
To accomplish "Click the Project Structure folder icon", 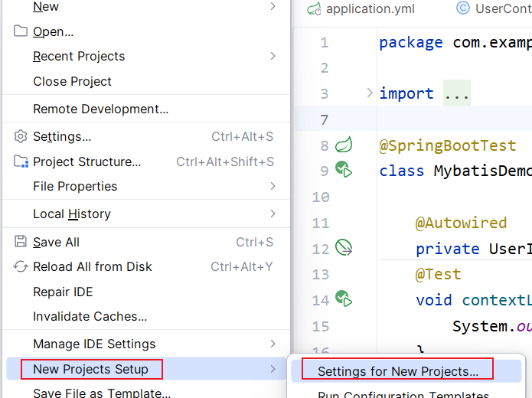I will tap(21, 161).
